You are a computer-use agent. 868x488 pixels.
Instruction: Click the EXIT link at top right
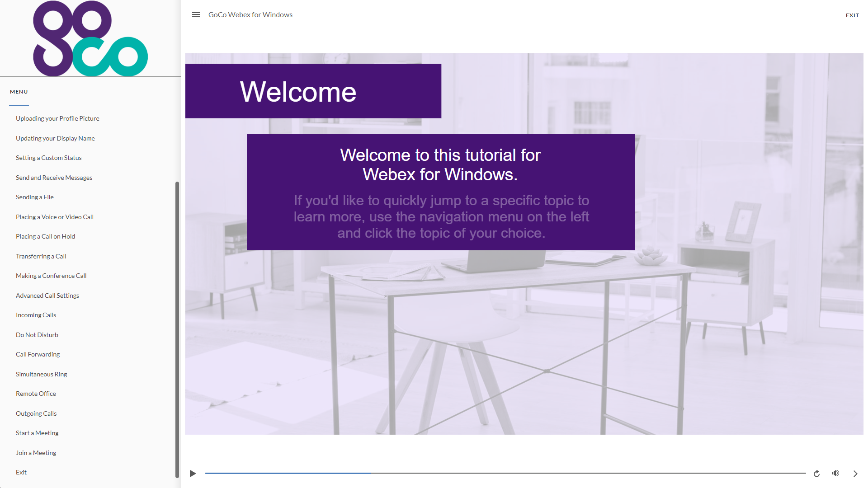click(852, 15)
